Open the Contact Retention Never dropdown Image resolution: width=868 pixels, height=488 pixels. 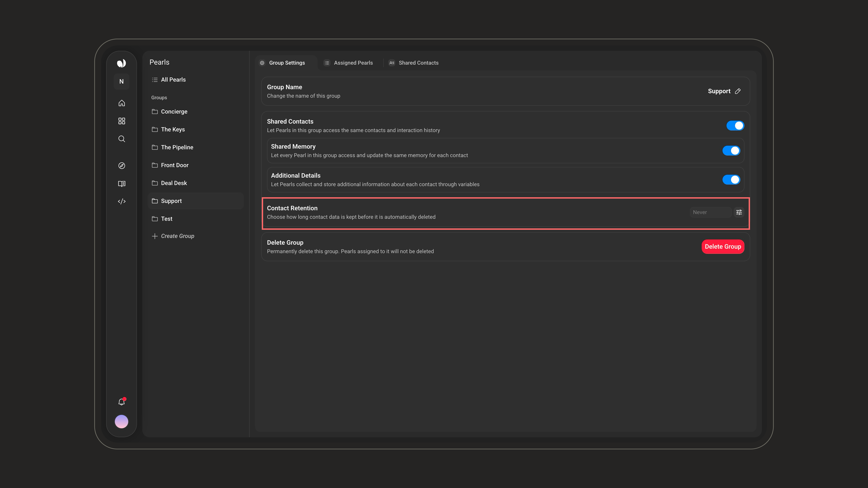tap(711, 212)
